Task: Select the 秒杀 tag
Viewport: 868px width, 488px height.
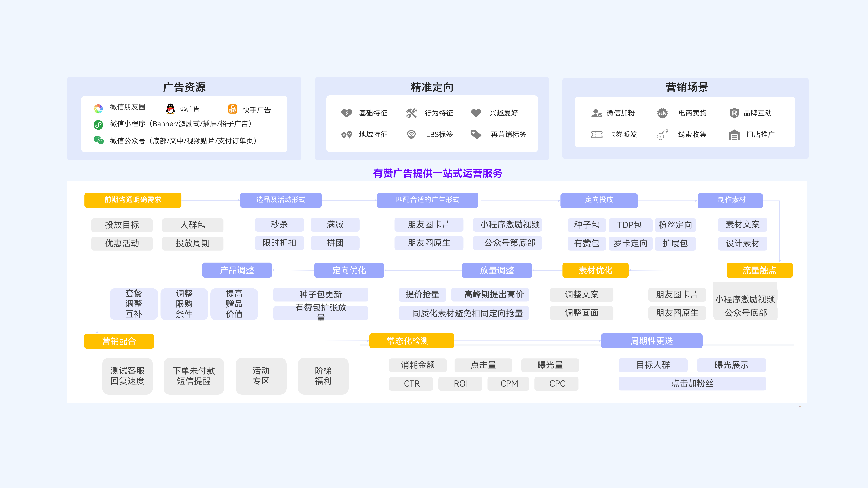Action: [x=279, y=225]
